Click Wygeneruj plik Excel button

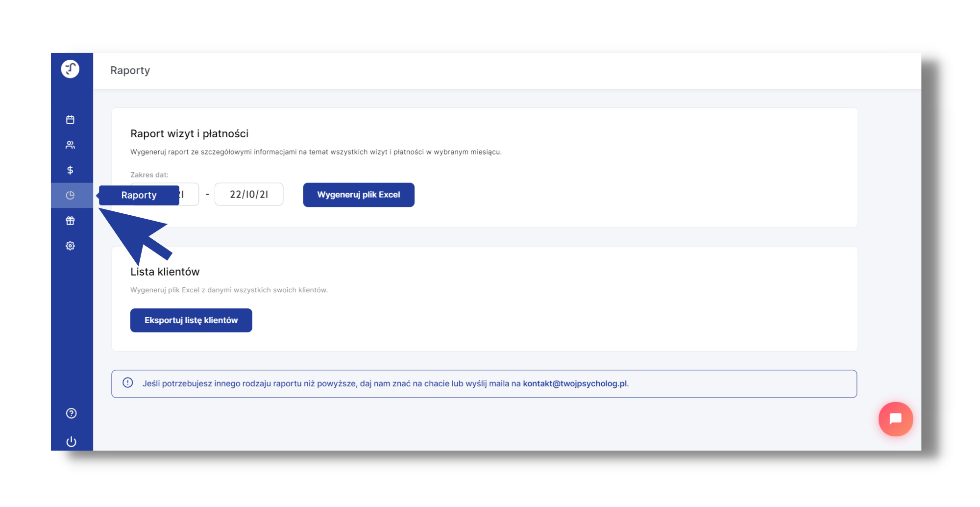[359, 195]
